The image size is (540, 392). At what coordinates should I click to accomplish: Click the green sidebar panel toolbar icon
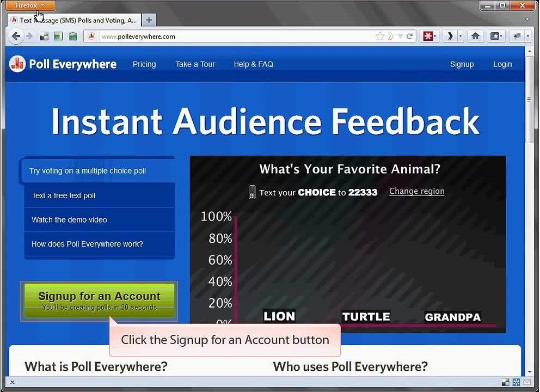point(59,36)
